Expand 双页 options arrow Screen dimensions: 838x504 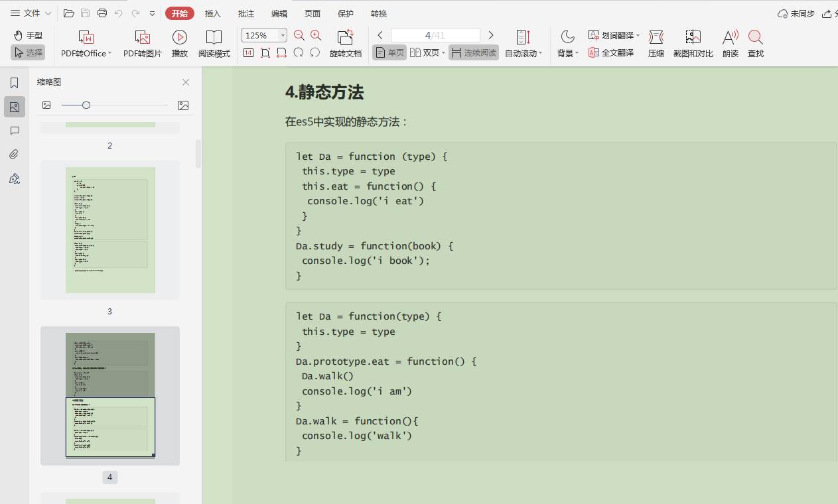[x=444, y=52]
